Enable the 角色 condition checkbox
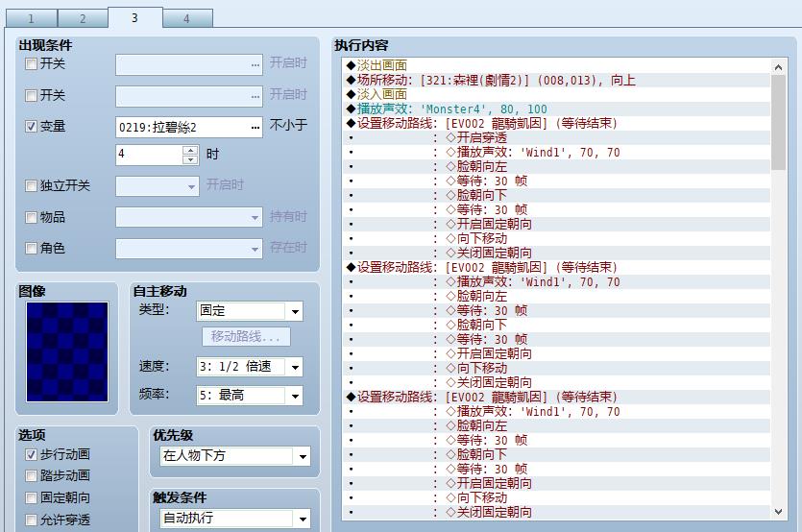The width and height of the screenshot is (802, 532). 31,248
